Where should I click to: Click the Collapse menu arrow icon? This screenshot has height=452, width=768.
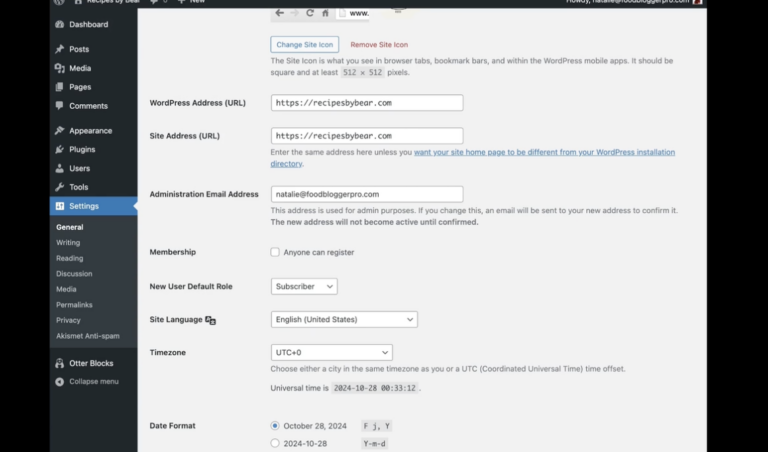coord(60,381)
